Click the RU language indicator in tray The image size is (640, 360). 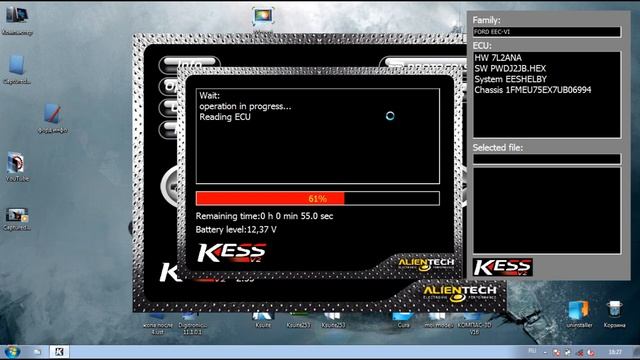pos(532,351)
